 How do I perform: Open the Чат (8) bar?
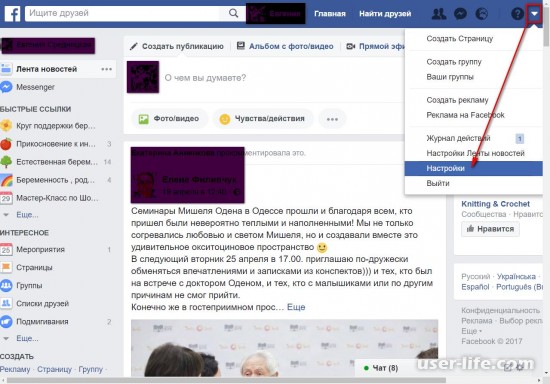pos(382,368)
